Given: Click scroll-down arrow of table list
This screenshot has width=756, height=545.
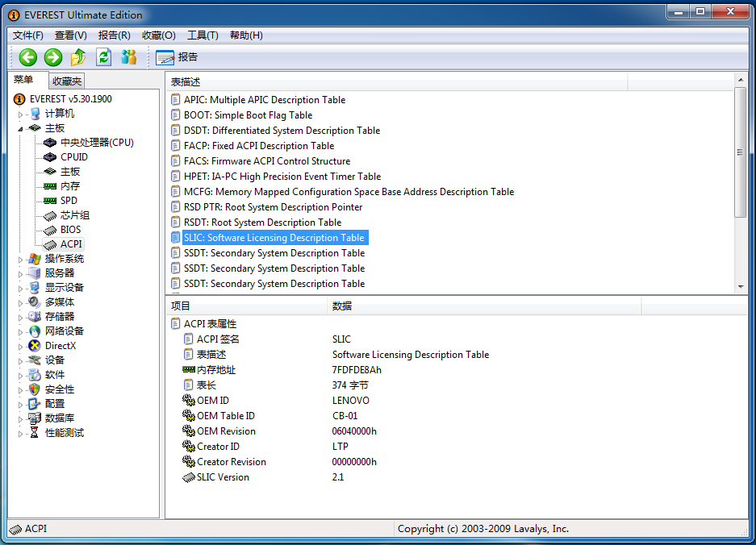Looking at the screenshot, I should pos(741,287).
